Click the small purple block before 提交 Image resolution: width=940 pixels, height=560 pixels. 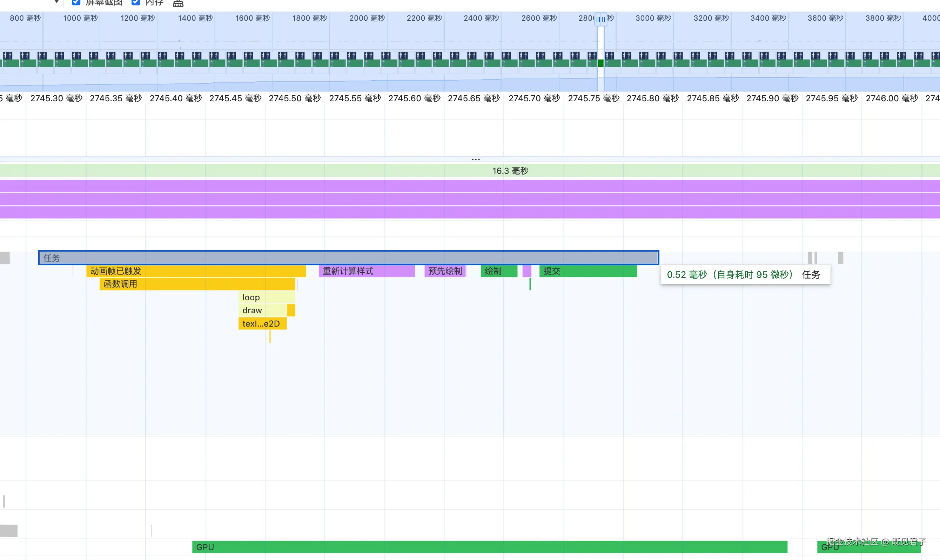[527, 271]
